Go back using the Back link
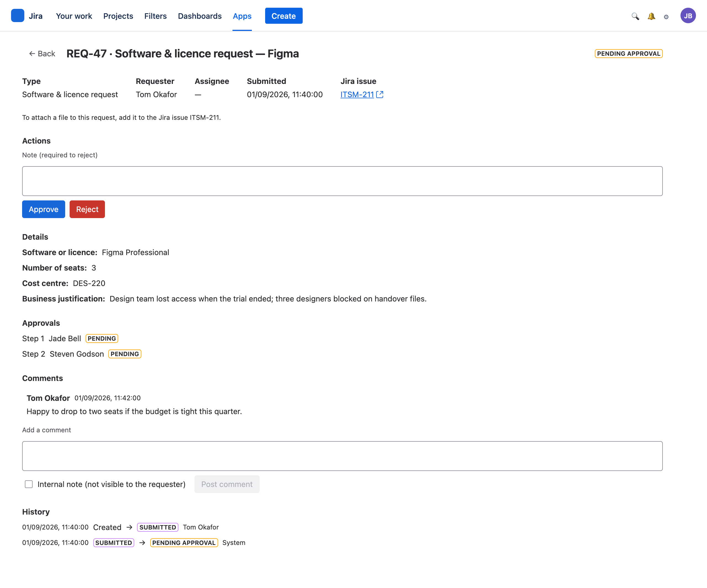Screen dimensions: 707x588 [42, 54]
